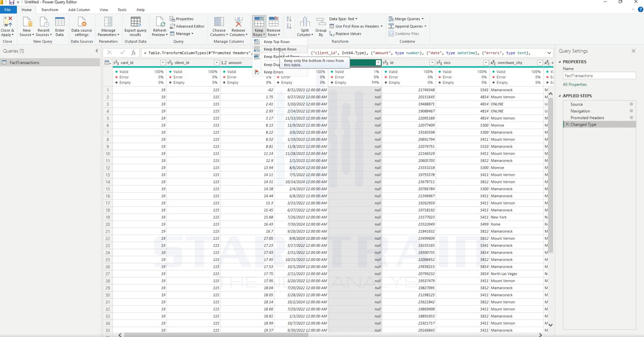Sort ascending using the A-Z icon
This screenshot has height=337, width=644.
click(289, 19)
